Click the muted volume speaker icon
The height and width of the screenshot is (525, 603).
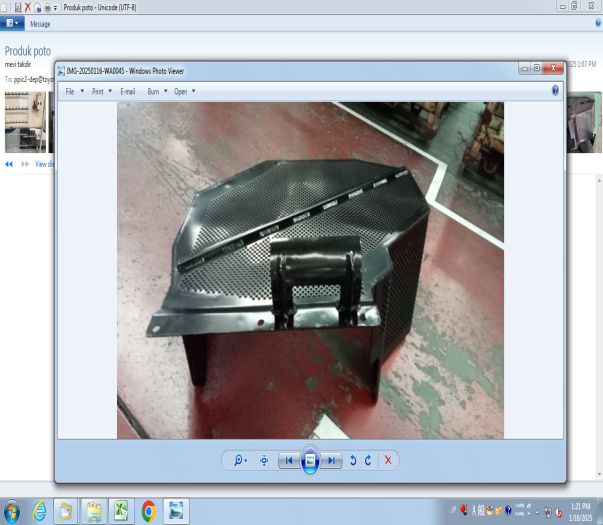(558, 512)
